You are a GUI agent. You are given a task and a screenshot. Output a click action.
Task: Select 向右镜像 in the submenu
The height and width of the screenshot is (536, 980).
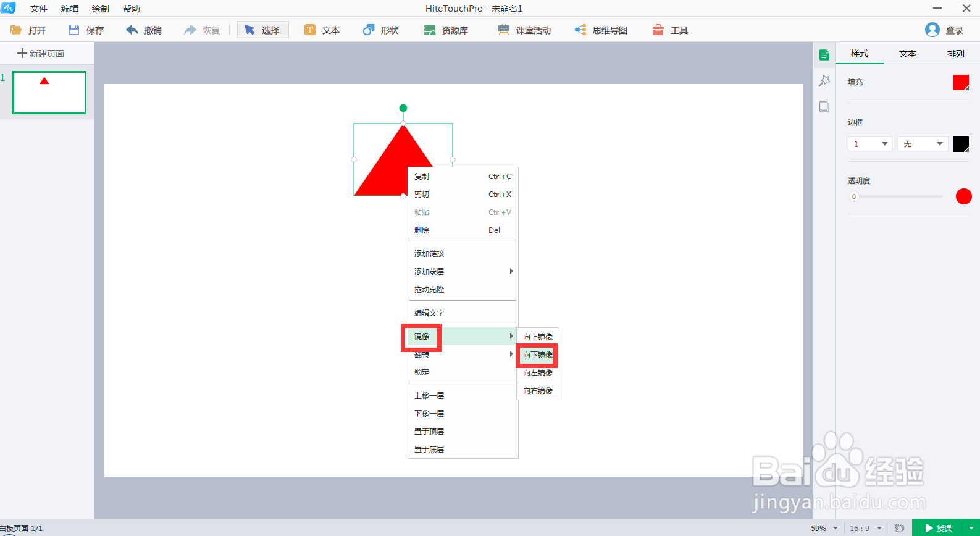538,391
